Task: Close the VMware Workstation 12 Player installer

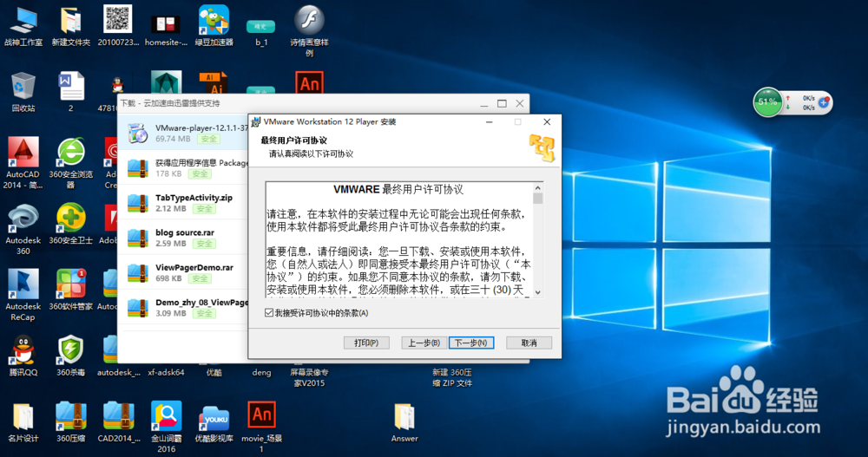Action: (x=547, y=122)
